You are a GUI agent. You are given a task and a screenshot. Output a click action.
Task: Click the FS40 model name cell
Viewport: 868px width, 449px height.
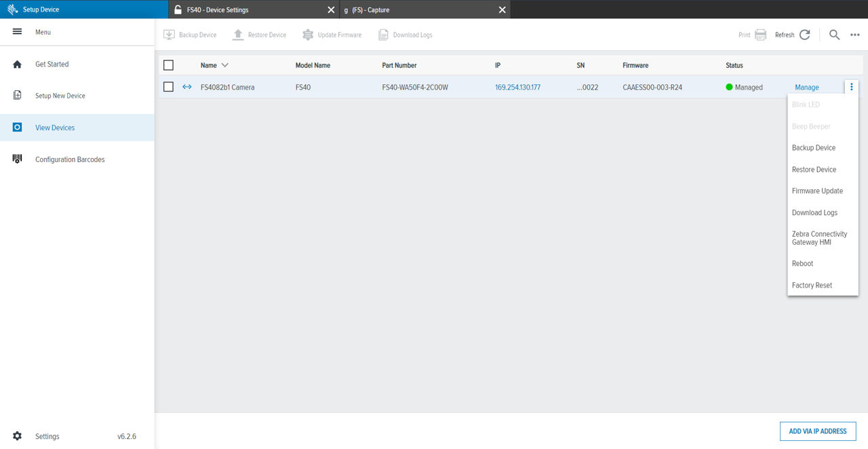tap(303, 87)
